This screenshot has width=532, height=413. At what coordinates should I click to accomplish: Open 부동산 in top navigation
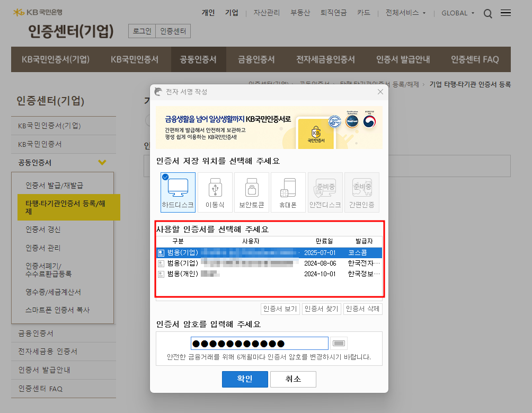point(300,13)
